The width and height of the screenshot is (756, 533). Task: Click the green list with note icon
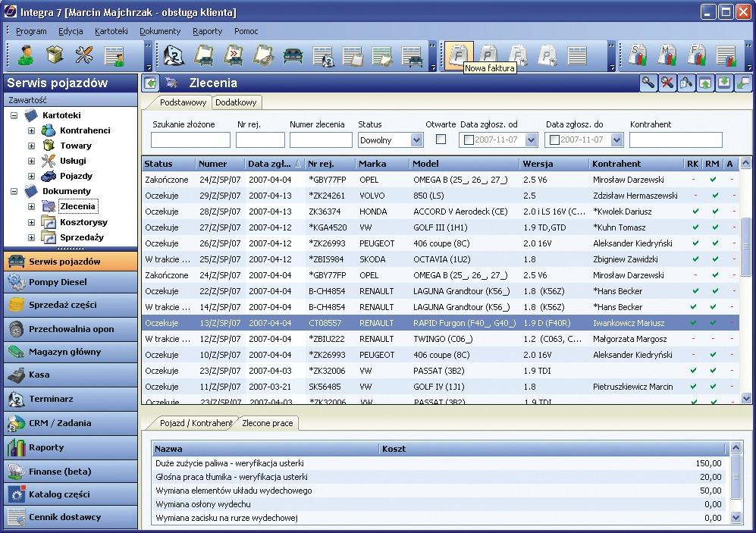(x=382, y=56)
